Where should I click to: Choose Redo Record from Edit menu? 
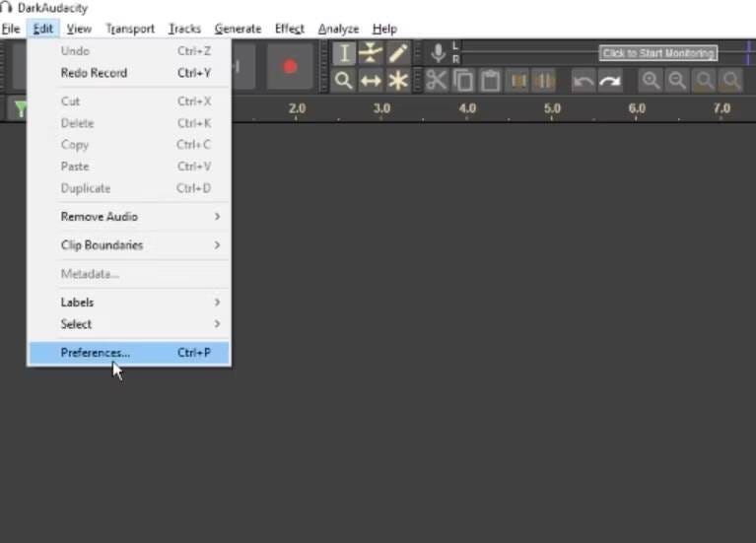click(129, 73)
